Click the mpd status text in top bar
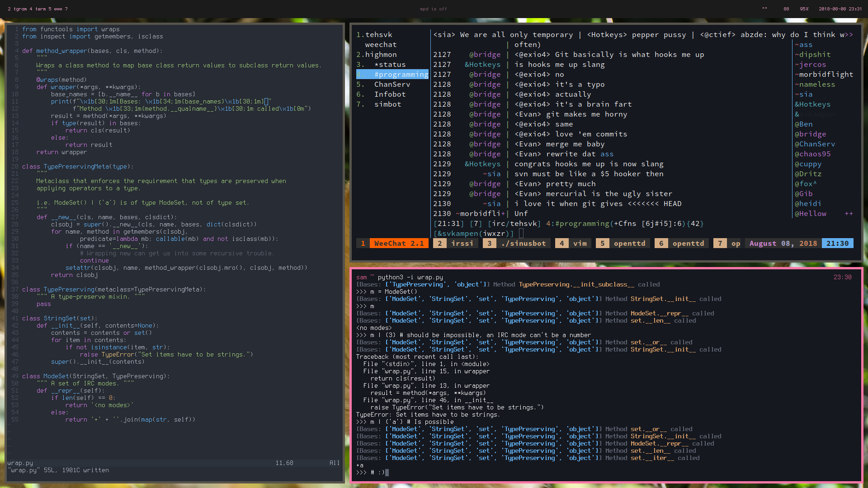This screenshot has height=488, width=868. tap(433, 9)
